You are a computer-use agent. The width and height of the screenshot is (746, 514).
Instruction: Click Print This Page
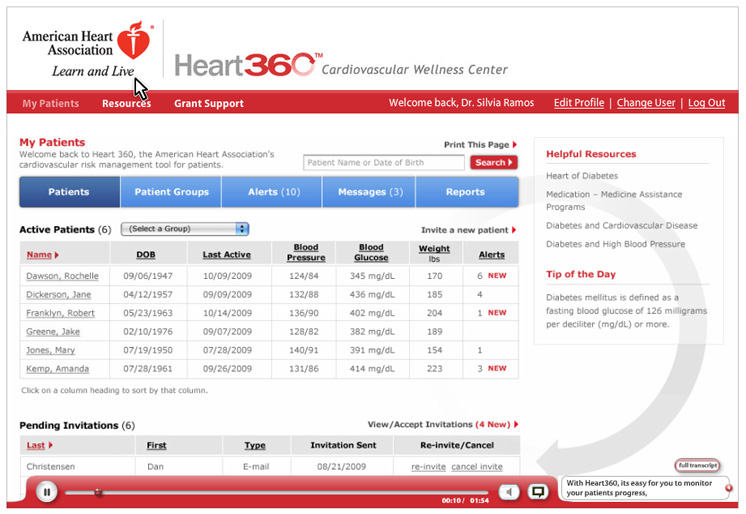(x=480, y=145)
